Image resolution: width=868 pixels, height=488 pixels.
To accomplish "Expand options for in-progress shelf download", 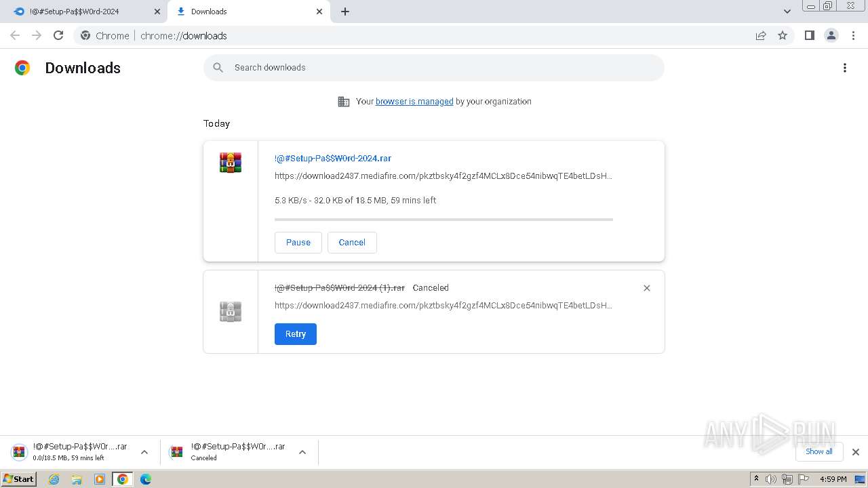I will pos(144,452).
